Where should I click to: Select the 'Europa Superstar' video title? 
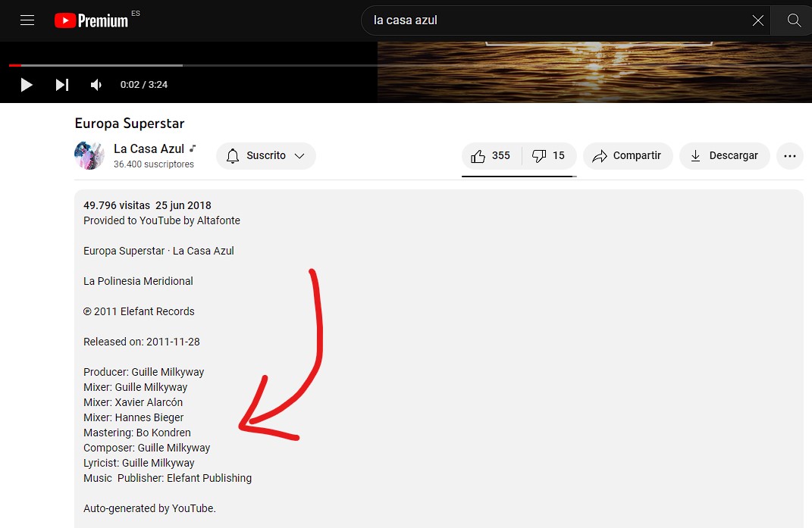pyautogui.click(x=130, y=123)
